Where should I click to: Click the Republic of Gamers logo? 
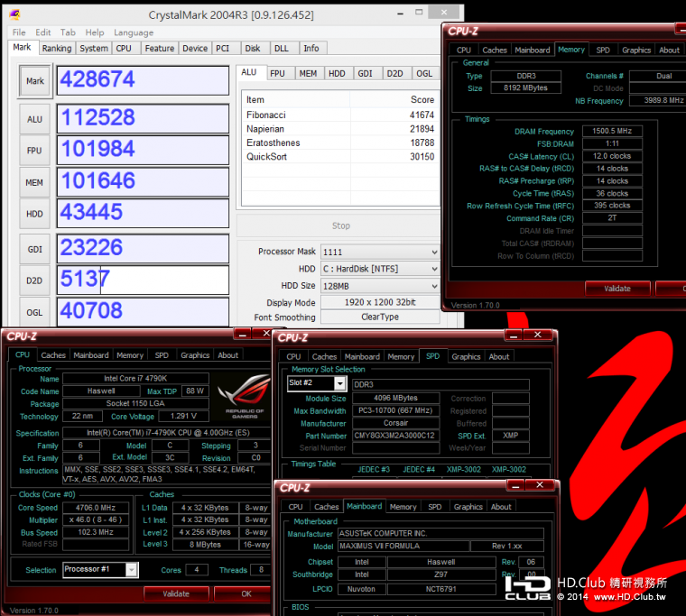(x=243, y=400)
